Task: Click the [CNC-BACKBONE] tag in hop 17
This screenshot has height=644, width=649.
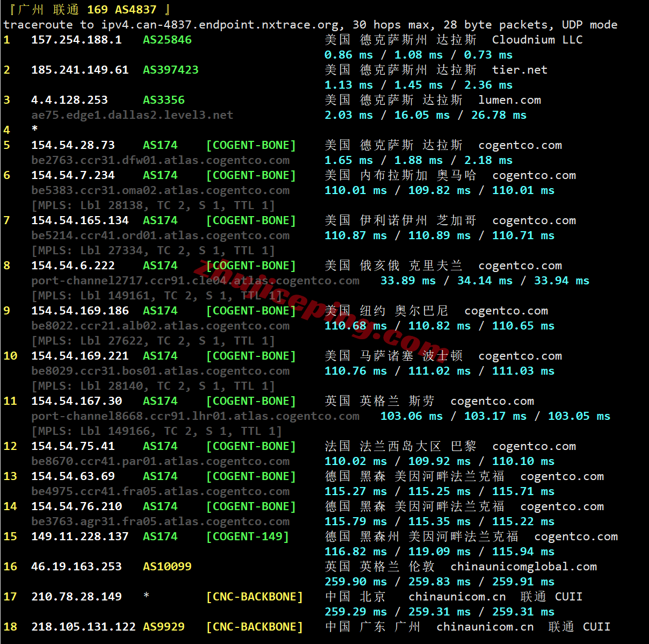Action: [255, 597]
